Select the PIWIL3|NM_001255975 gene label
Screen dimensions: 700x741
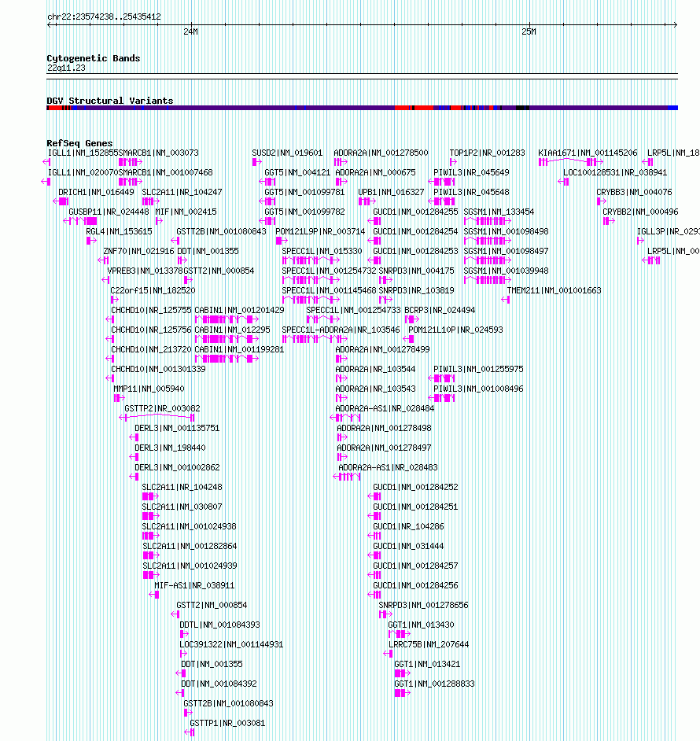(478, 369)
